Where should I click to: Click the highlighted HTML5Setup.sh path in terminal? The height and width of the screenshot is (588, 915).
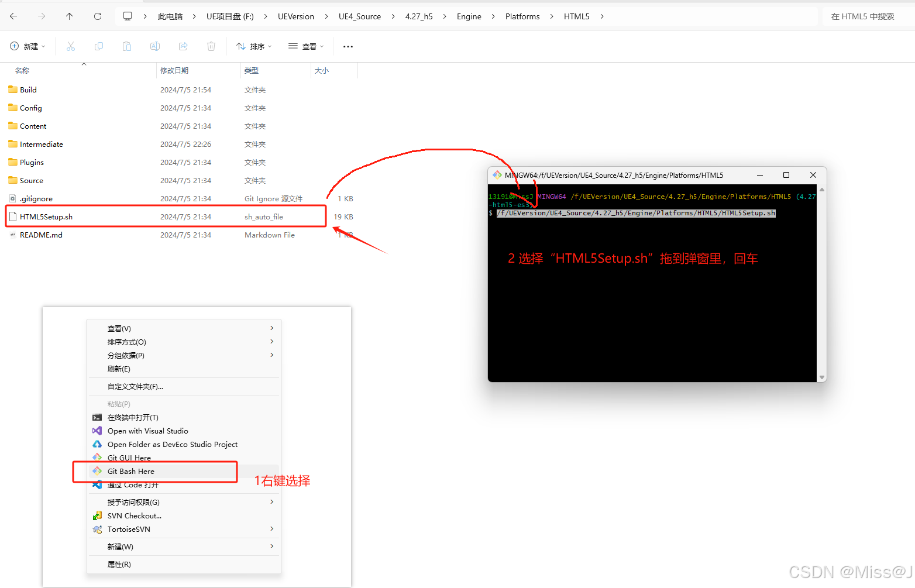coord(636,213)
